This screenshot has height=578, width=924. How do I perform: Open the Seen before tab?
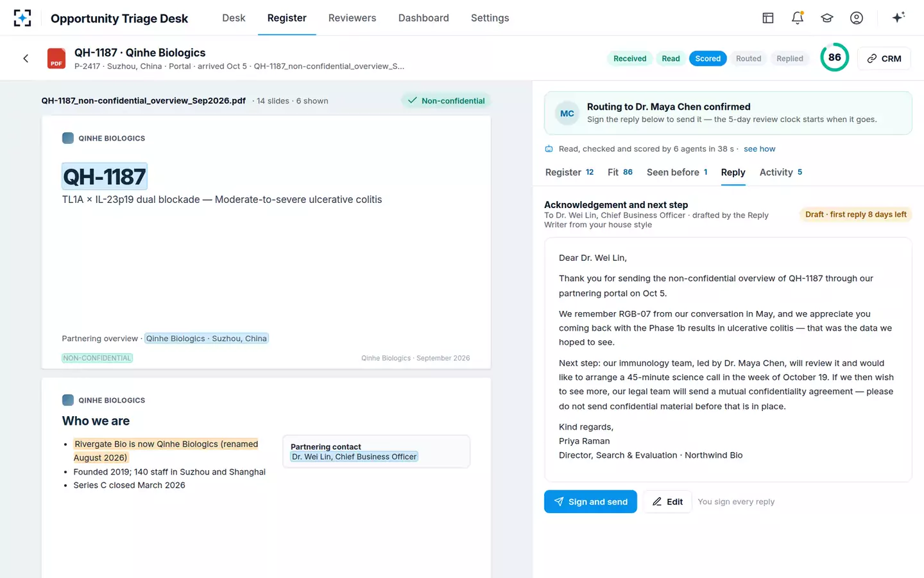tap(677, 172)
